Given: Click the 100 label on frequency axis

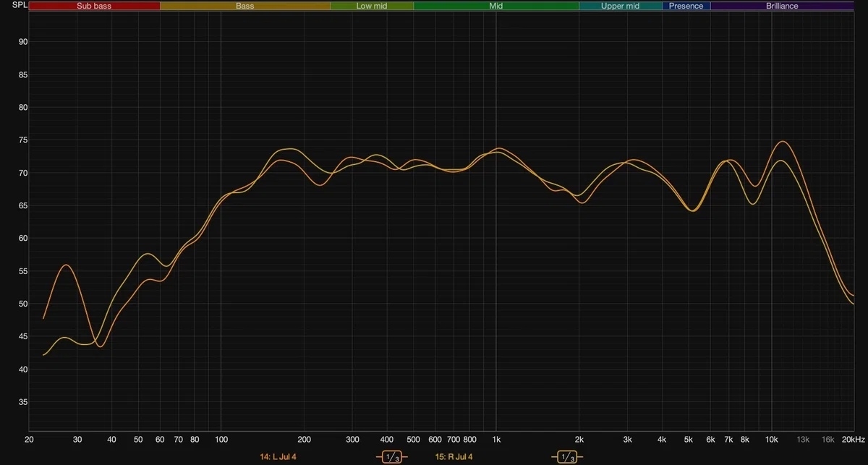Looking at the screenshot, I should pyautogui.click(x=221, y=439).
